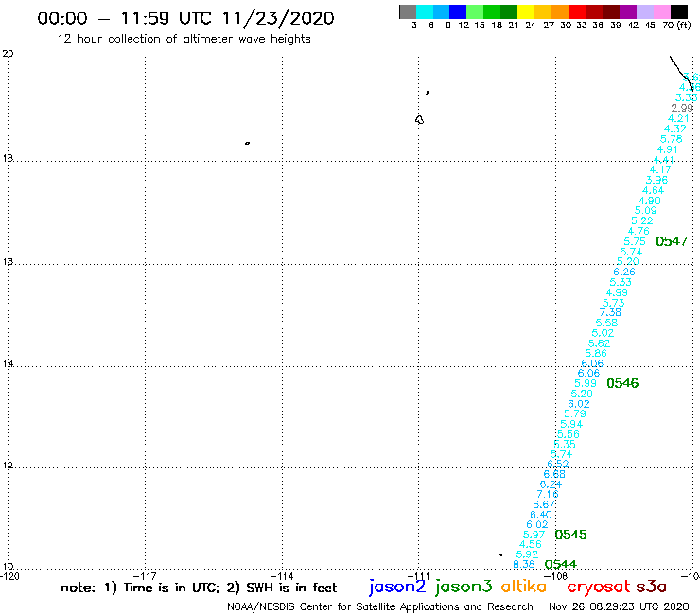Click the 5.22 wave height value
700x615 pixels.
click(642, 220)
